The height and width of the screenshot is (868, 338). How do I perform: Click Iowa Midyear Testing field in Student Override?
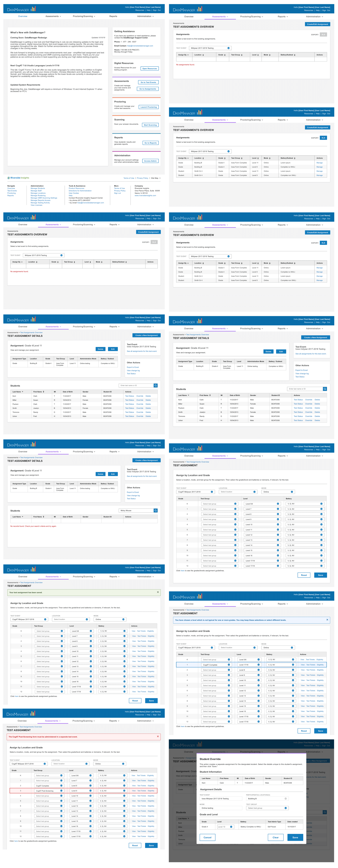click(x=221, y=799)
